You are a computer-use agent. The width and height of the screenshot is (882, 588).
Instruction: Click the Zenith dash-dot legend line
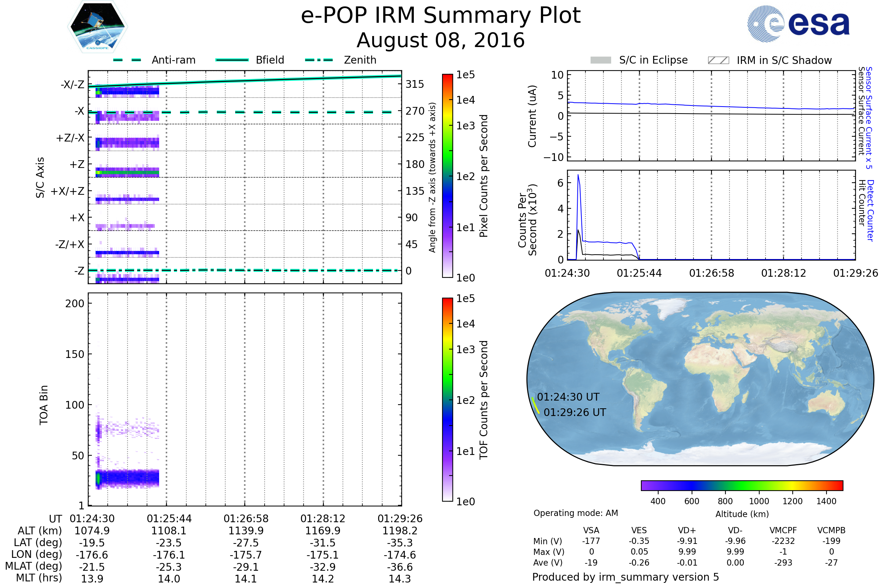(x=319, y=60)
